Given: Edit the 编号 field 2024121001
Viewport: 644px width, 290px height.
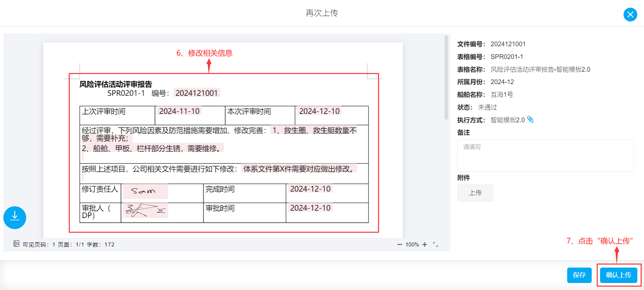Looking at the screenshot, I should [197, 93].
